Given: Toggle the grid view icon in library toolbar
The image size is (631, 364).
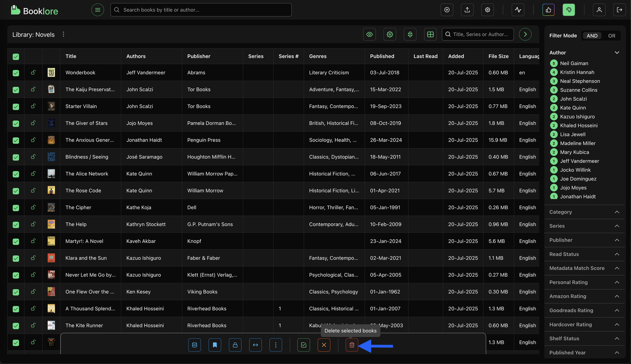Looking at the screenshot, I should click(x=430, y=34).
